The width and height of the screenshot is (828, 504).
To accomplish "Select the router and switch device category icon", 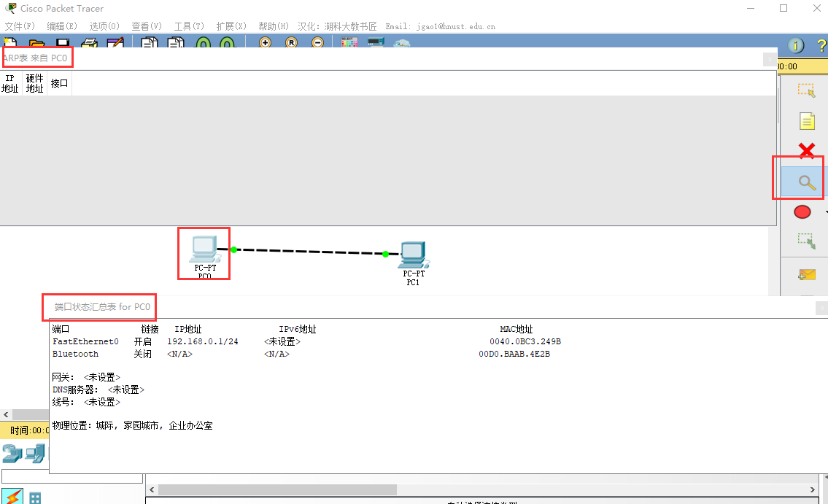I will (x=12, y=454).
